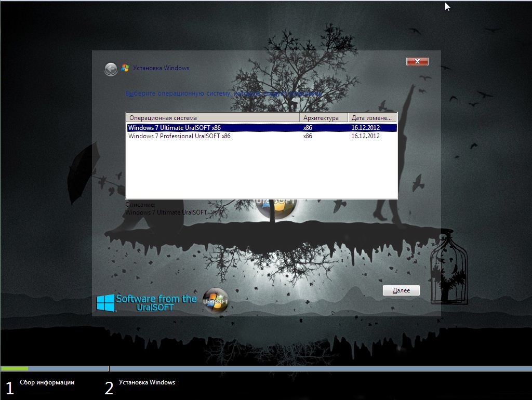Close the Windows setup dialog
Screen dimensions: 532x400
pyautogui.click(x=417, y=61)
